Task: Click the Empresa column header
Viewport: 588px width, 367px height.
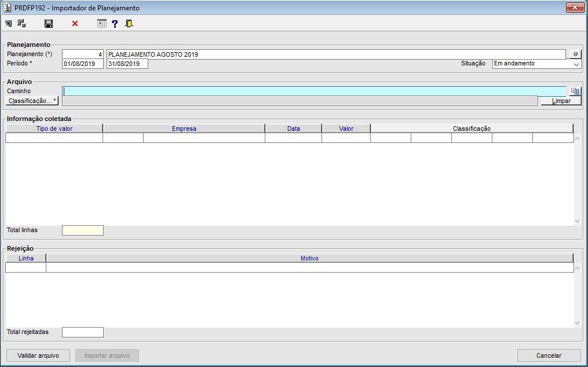Action: click(x=184, y=129)
